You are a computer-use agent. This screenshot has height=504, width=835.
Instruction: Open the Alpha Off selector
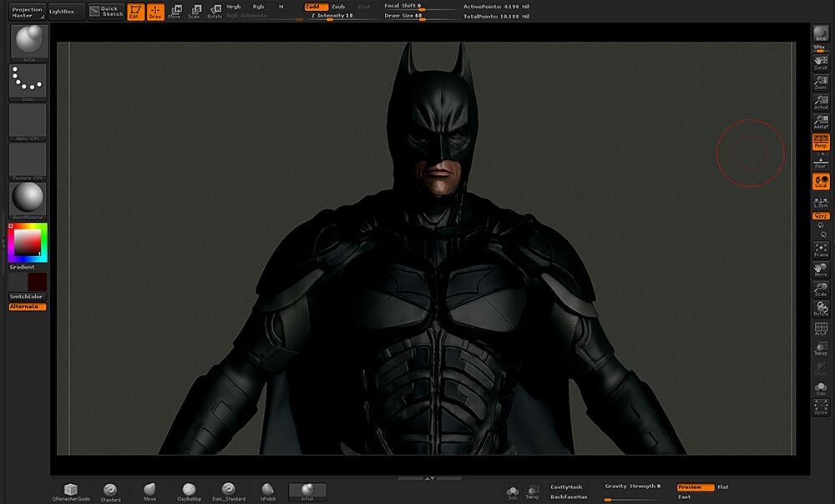[x=28, y=122]
